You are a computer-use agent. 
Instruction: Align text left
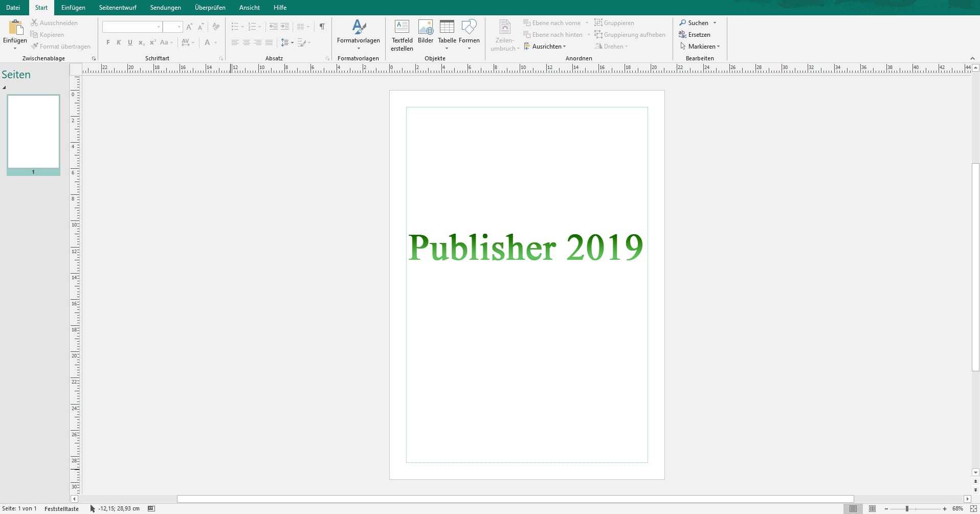[235, 42]
